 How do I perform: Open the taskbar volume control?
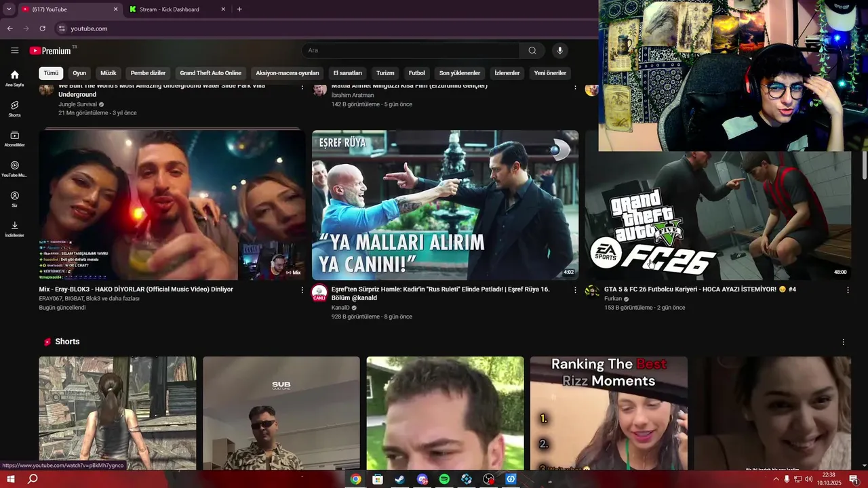pyautogui.click(x=808, y=479)
